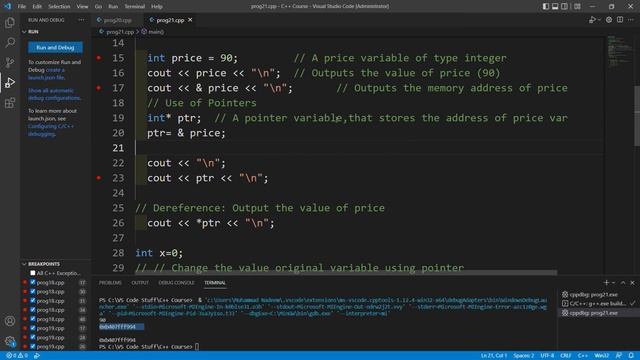Click the code minimap
Image resolution: width=640 pixels, height=360 pixels.
click(619, 51)
